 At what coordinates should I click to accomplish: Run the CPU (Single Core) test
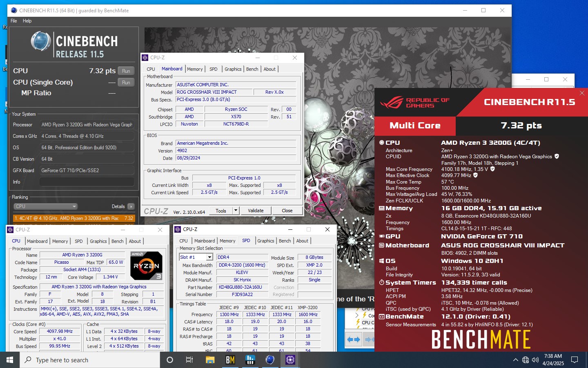(x=126, y=82)
